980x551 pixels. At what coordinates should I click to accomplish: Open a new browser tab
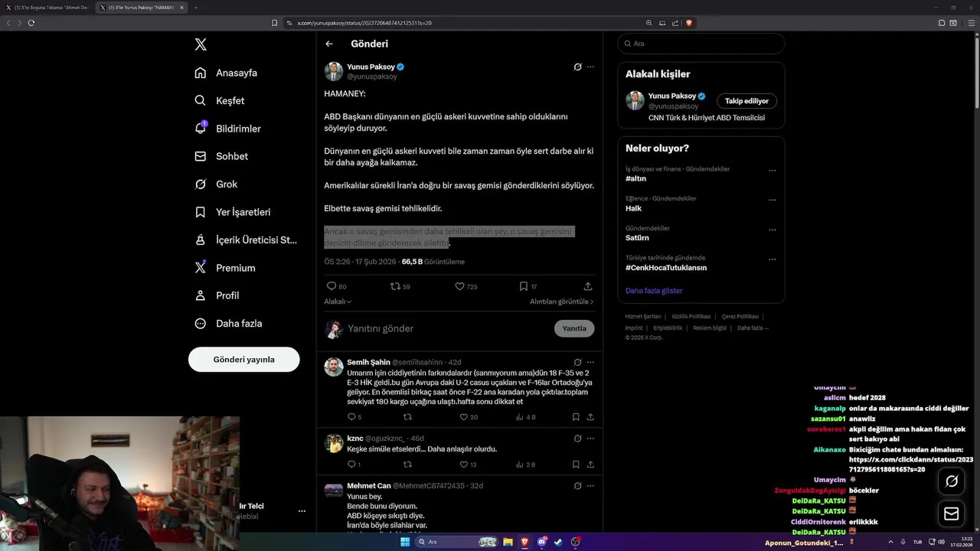pyautogui.click(x=196, y=8)
